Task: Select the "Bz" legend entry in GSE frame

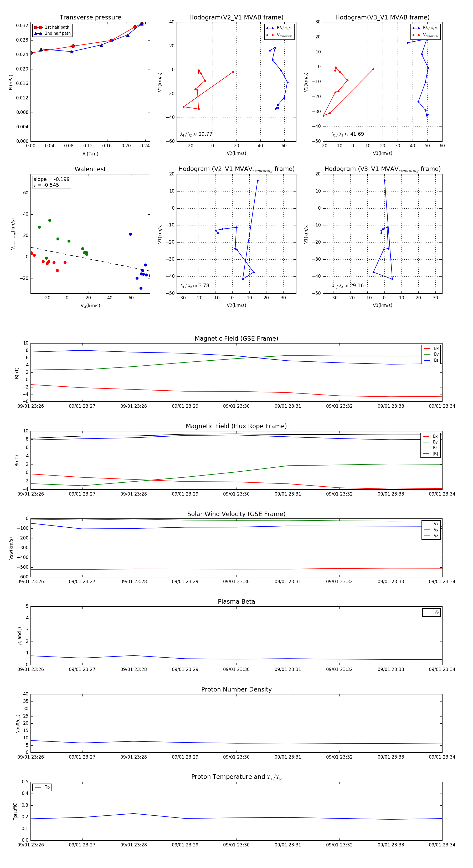Action: tap(431, 360)
